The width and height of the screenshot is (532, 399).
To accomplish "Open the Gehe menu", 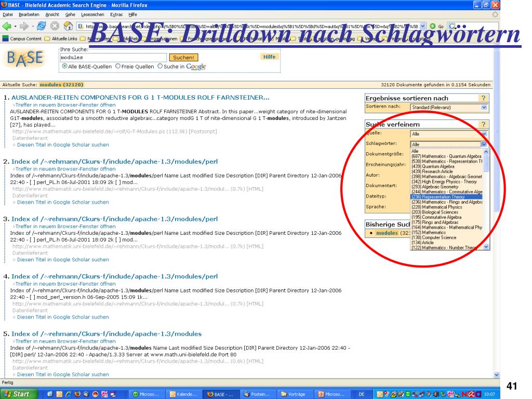I will point(70,15).
